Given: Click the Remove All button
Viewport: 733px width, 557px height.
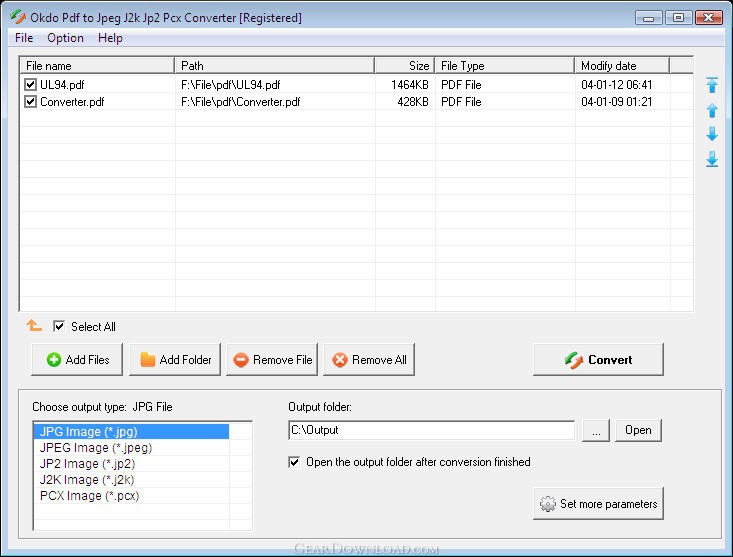Looking at the screenshot, I should click(369, 359).
